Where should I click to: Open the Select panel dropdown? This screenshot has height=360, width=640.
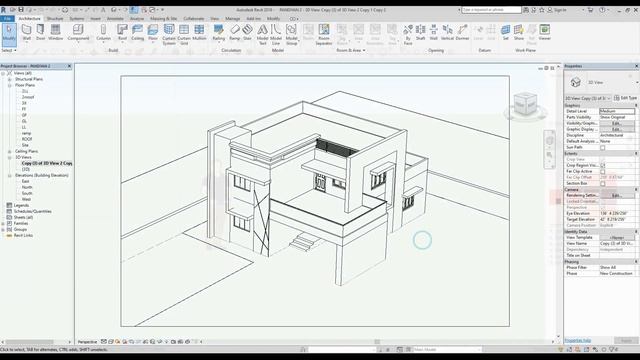tap(9, 50)
